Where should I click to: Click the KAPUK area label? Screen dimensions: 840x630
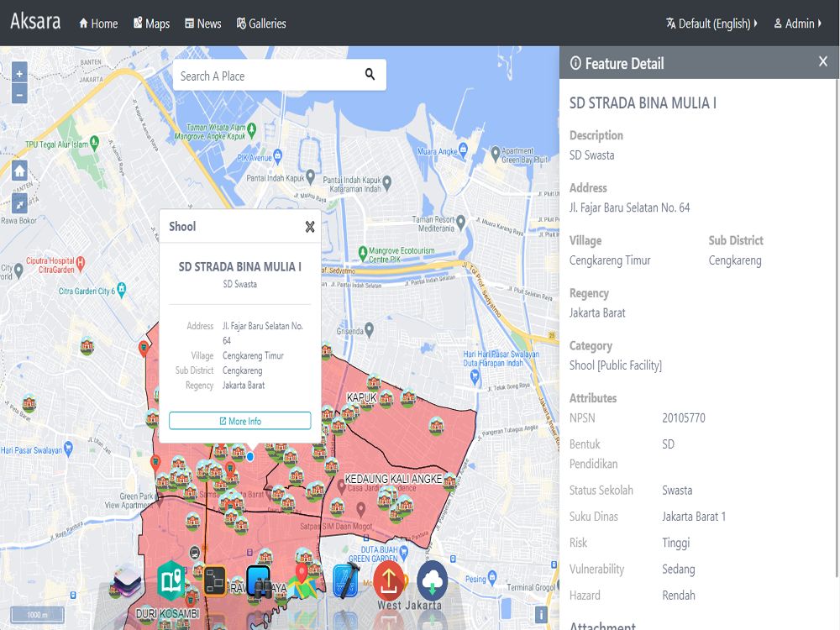pos(361,397)
